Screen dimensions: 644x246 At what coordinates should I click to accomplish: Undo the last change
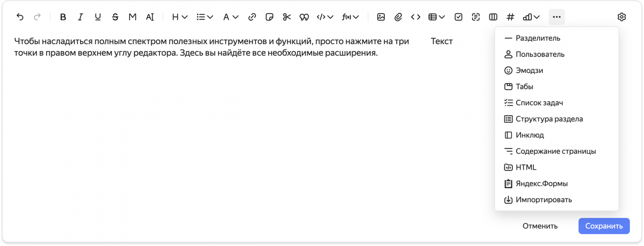[x=20, y=17]
